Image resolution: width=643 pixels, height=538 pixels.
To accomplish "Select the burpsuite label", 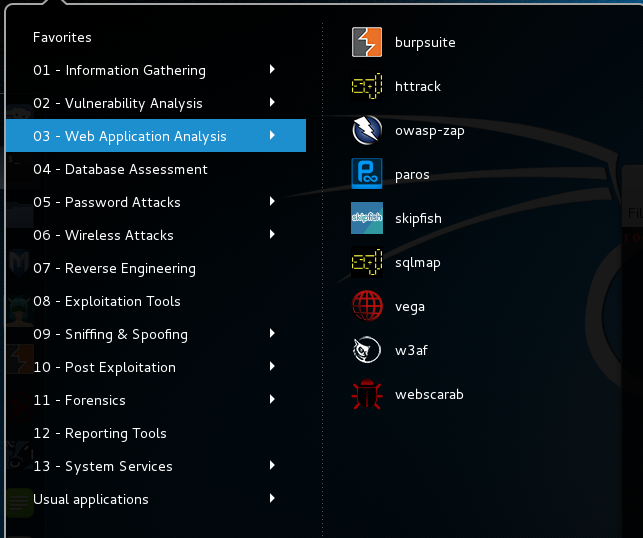I will click(425, 42).
